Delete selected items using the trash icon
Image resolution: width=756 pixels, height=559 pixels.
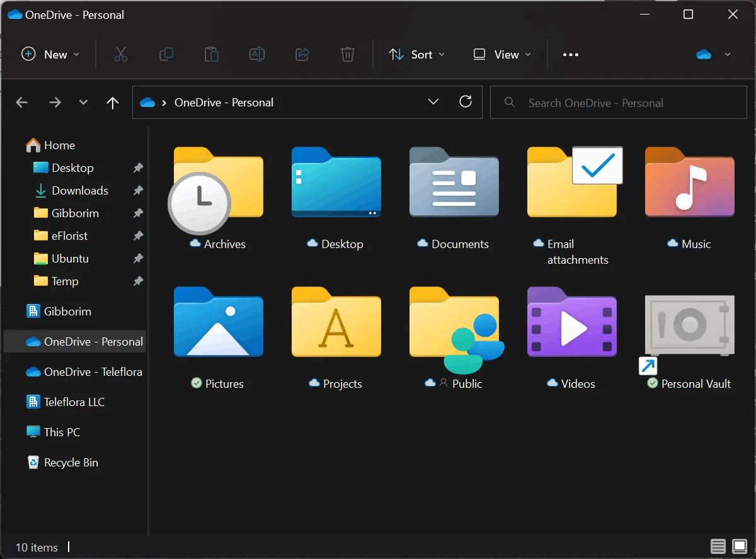tap(347, 54)
